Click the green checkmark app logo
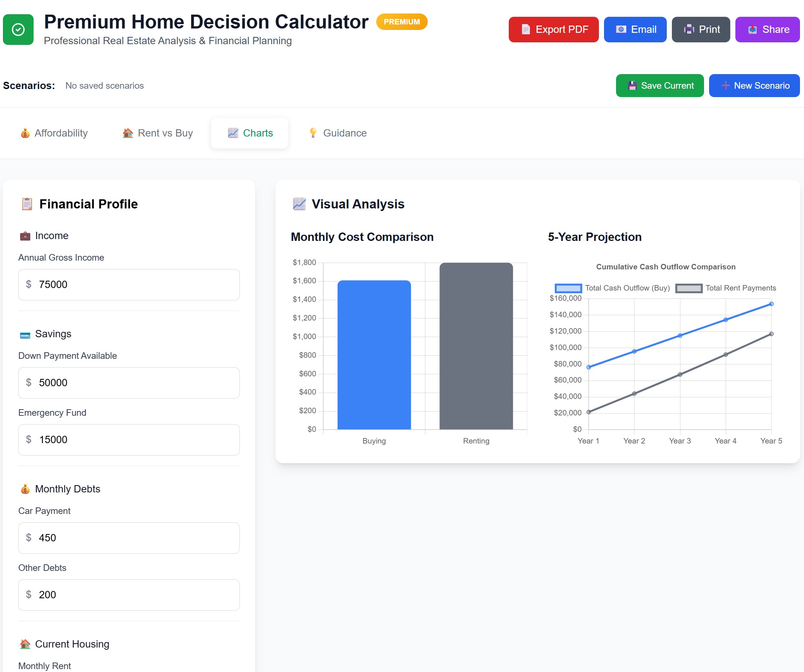This screenshot has width=804, height=672. 18,30
